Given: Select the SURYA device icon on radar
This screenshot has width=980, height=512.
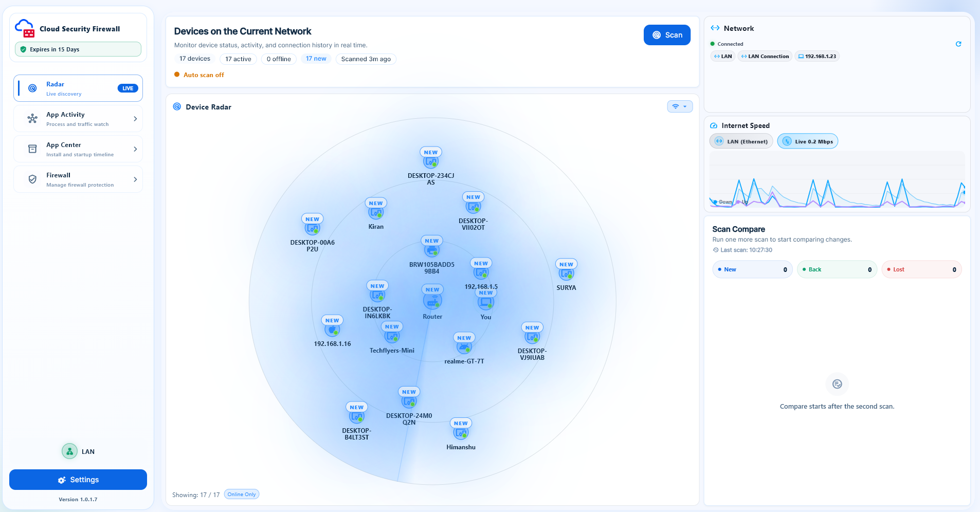Looking at the screenshot, I should (566, 273).
